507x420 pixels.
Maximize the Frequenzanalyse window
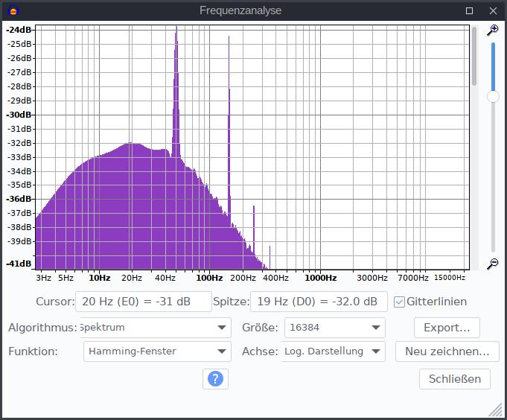(x=469, y=11)
